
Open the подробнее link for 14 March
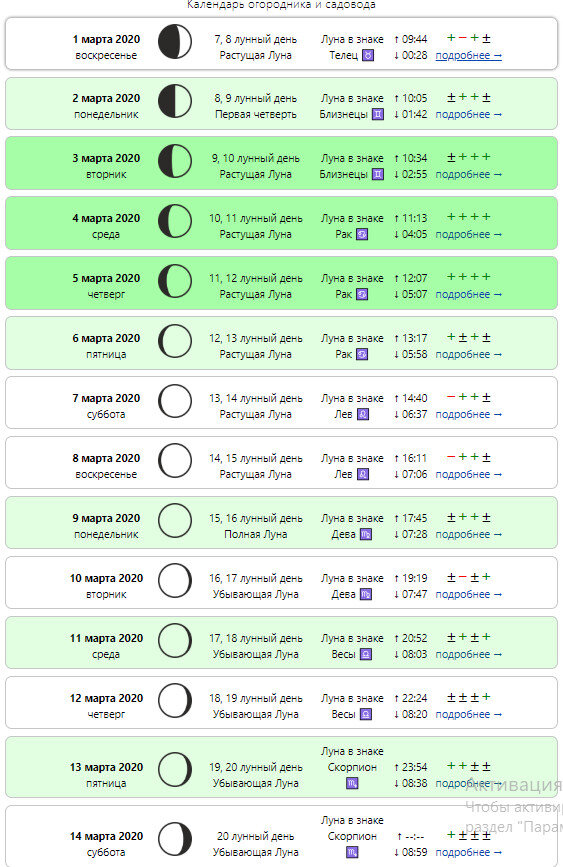point(468,852)
